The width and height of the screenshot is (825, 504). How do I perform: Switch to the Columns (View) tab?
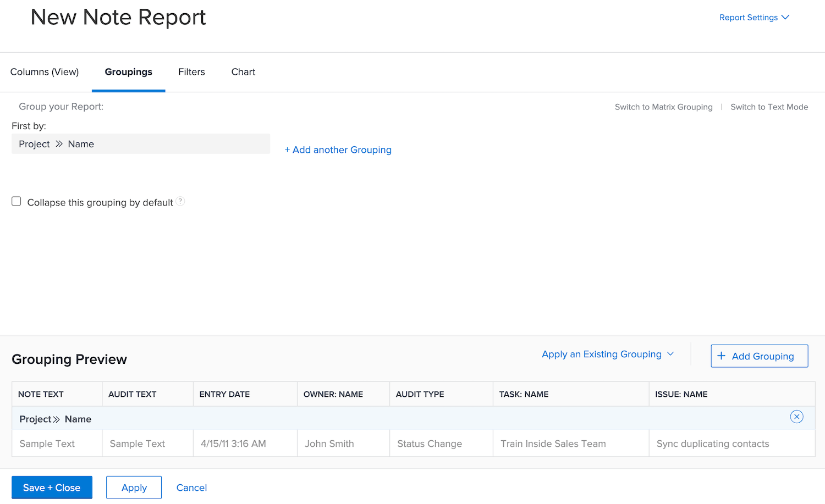[x=44, y=71]
